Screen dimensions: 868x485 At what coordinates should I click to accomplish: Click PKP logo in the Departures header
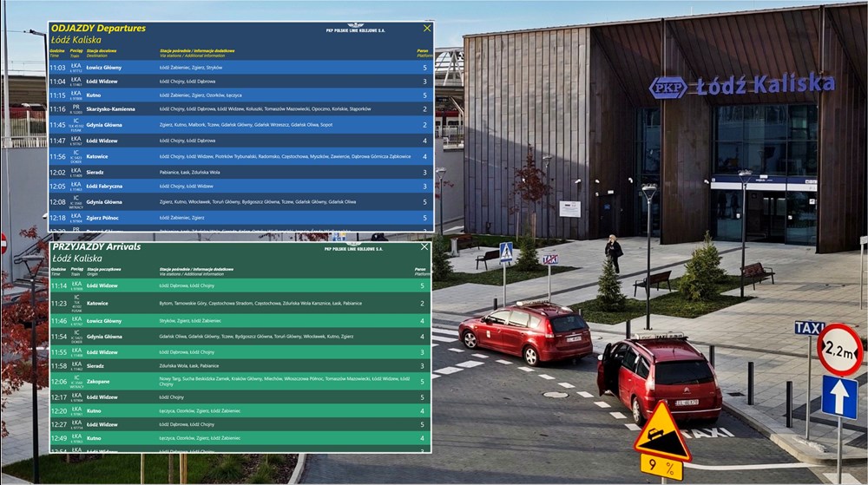(356, 28)
